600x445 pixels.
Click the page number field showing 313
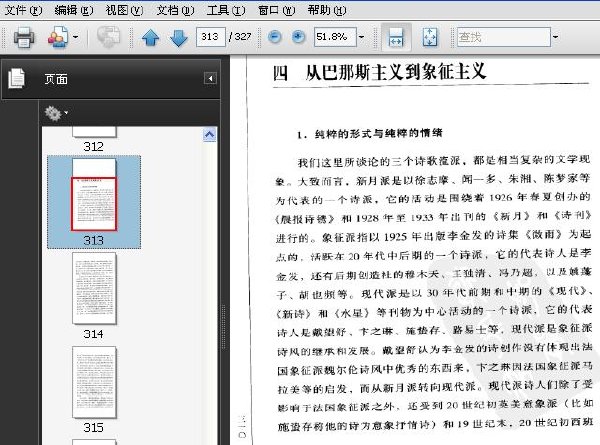(x=210, y=37)
